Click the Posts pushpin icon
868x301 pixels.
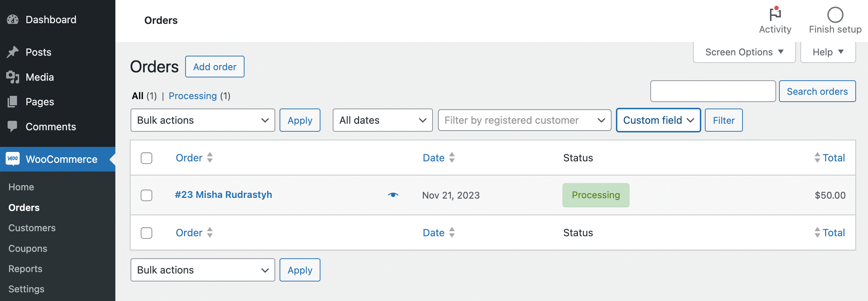click(x=13, y=52)
